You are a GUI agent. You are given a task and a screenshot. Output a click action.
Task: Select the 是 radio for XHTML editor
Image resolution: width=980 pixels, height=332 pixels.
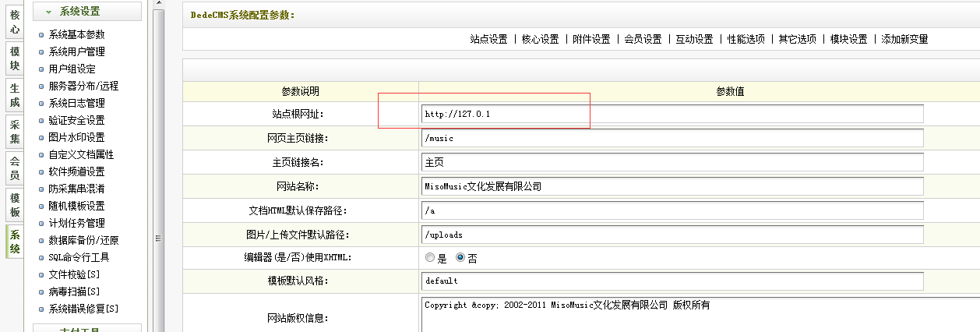click(x=430, y=257)
